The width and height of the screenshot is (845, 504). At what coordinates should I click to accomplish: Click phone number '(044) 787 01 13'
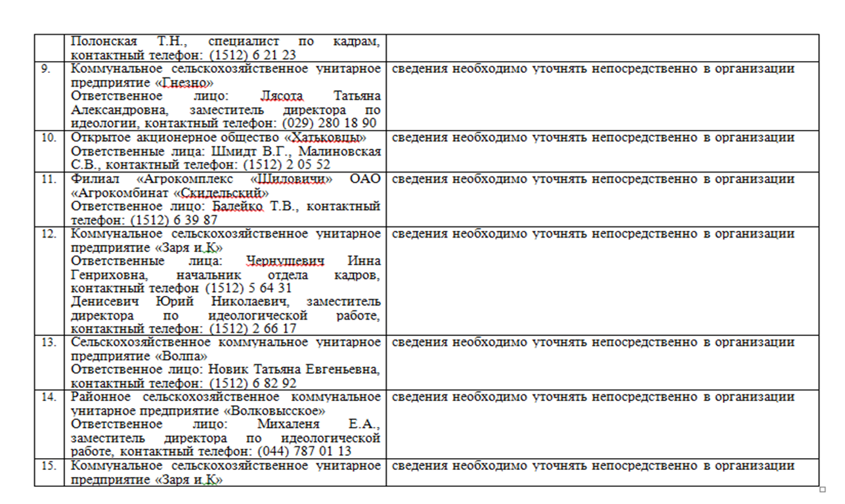coord(304,451)
